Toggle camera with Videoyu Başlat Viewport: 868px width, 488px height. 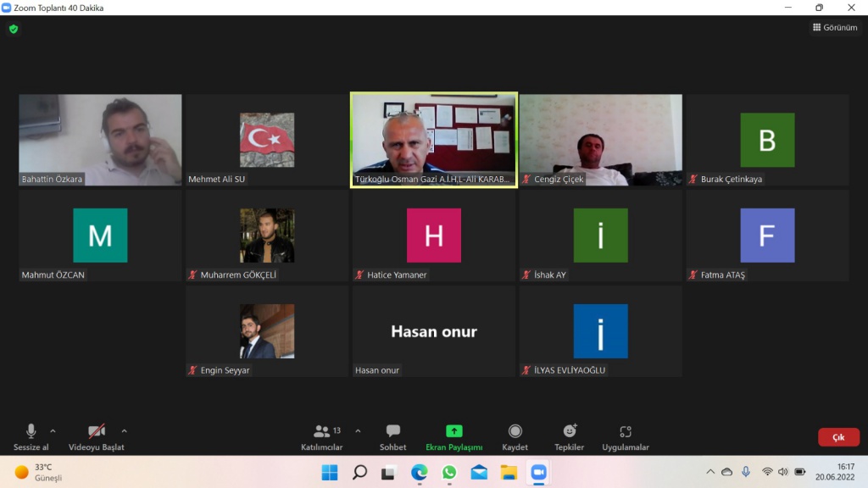coord(97,437)
